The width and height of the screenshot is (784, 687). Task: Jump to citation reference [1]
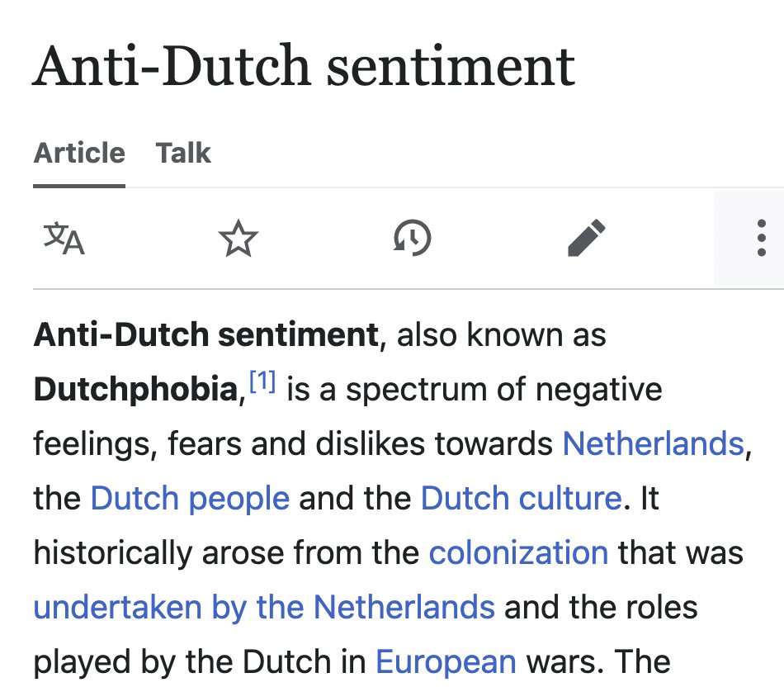(262, 383)
